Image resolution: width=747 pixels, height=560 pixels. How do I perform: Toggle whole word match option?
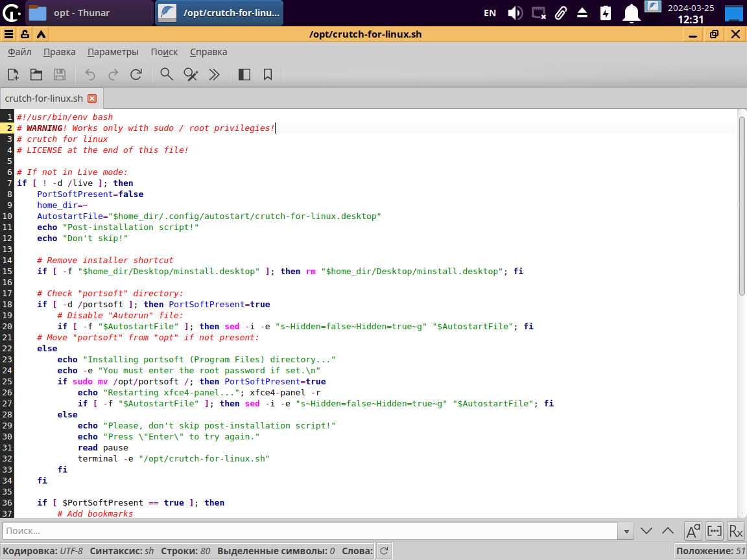[714, 531]
